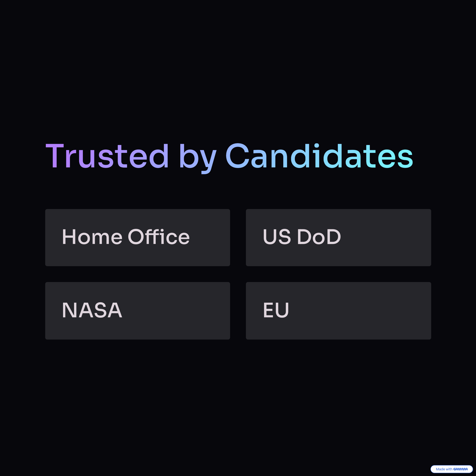Select the US DoD card
Image resolution: width=476 pixels, height=476 pixels.
point(339,238)
